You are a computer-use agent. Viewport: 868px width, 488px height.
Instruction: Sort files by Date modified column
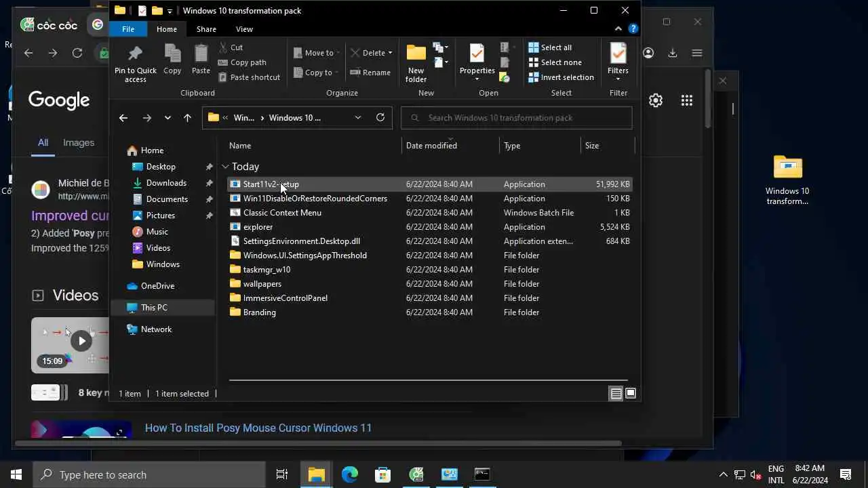[431, 146]
